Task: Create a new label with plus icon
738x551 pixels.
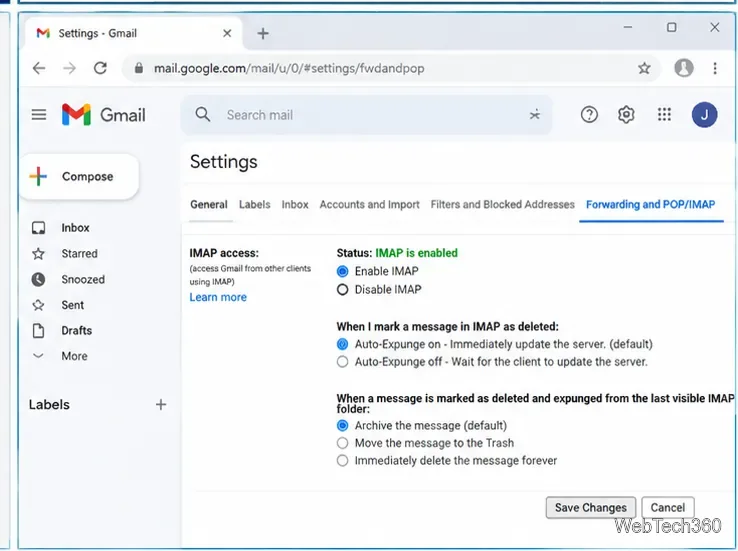Action: point(161,405)
